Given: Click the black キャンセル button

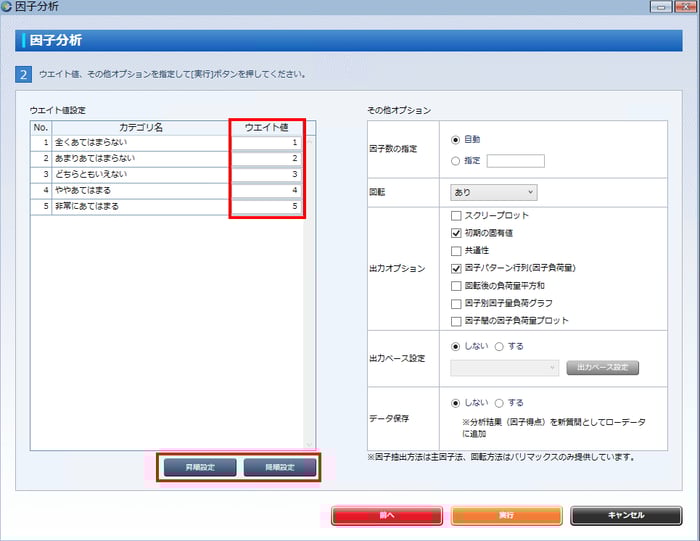Looking at the screenshot, I should (626, 516).
